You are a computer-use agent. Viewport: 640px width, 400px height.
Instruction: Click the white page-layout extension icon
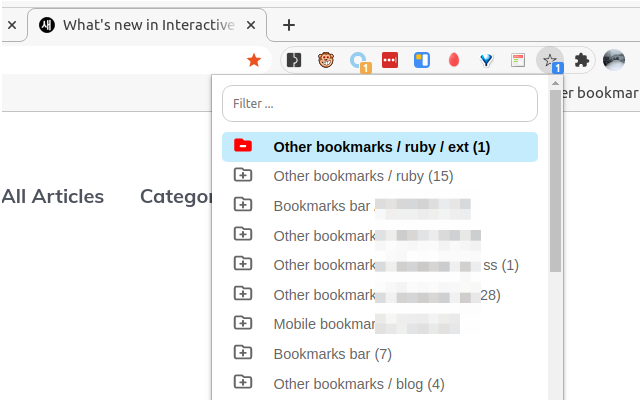click(x=518, y=60)
